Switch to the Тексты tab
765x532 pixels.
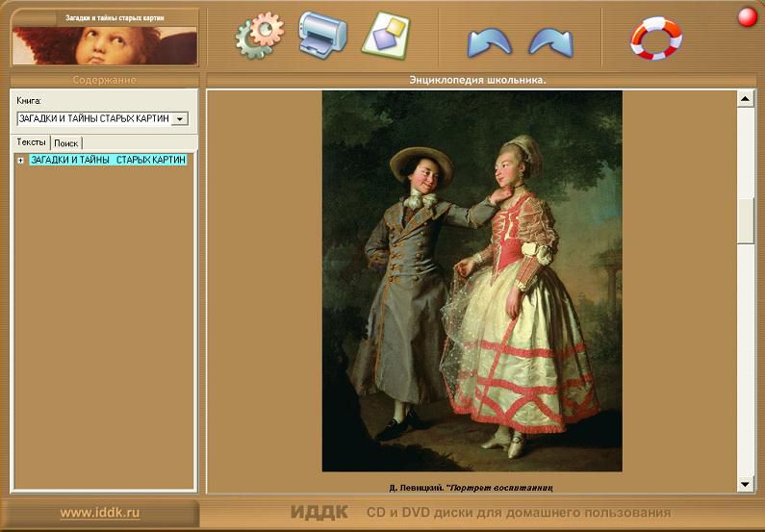point(32,142)
